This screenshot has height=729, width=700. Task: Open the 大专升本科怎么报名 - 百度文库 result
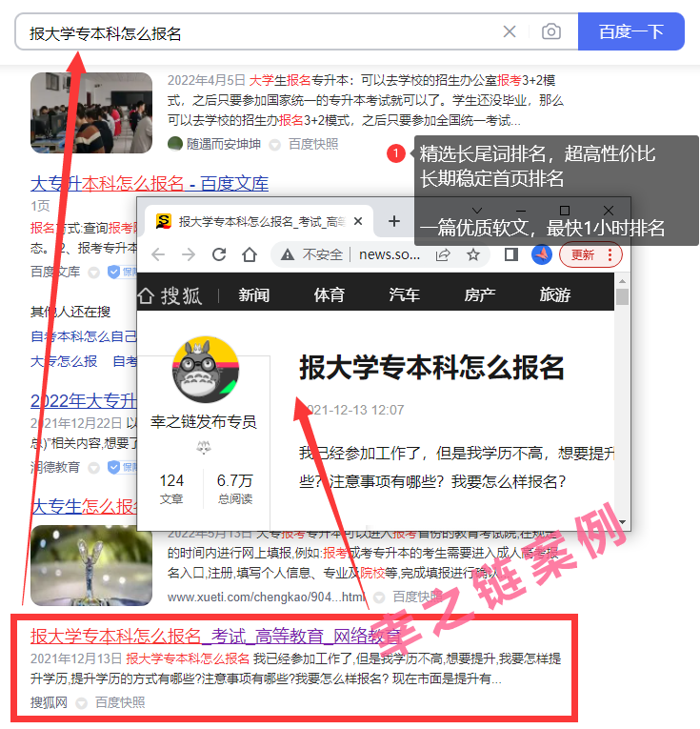pos(150,184)
